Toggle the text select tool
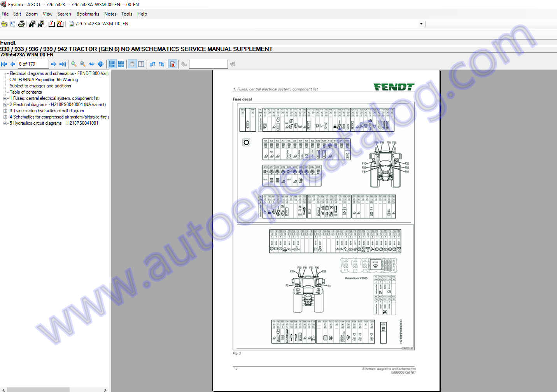 [141, 64]
